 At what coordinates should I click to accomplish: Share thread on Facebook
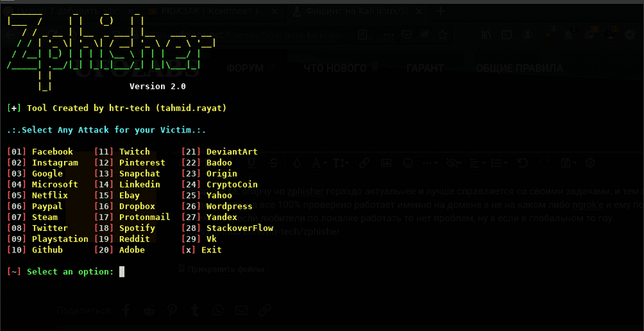pos(126,310)
